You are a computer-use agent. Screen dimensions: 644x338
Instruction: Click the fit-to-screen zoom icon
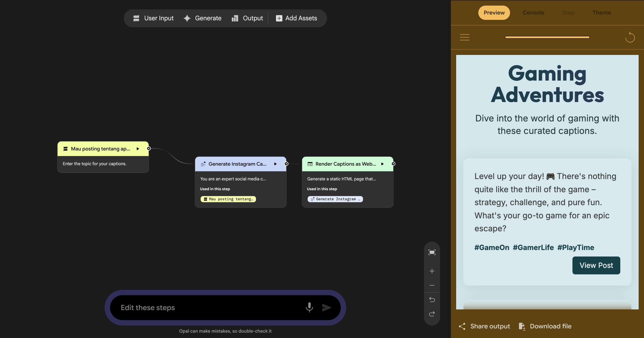click(x=432, y=252)
